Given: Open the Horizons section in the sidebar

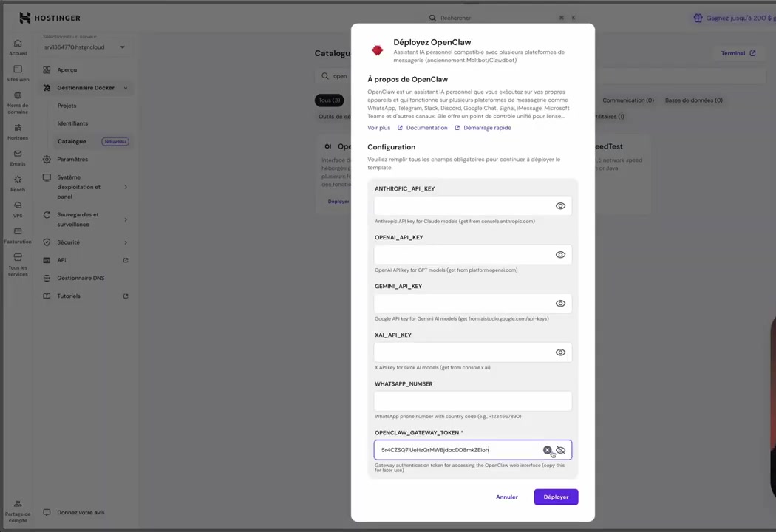Looking at the screenshot, I should click(17, 133).
